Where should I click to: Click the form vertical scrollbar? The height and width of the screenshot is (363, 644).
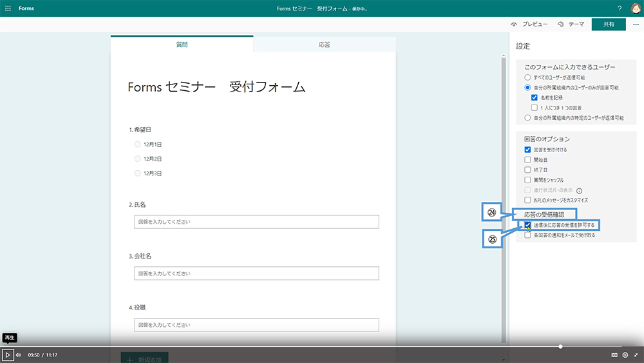tap(504, 201)
